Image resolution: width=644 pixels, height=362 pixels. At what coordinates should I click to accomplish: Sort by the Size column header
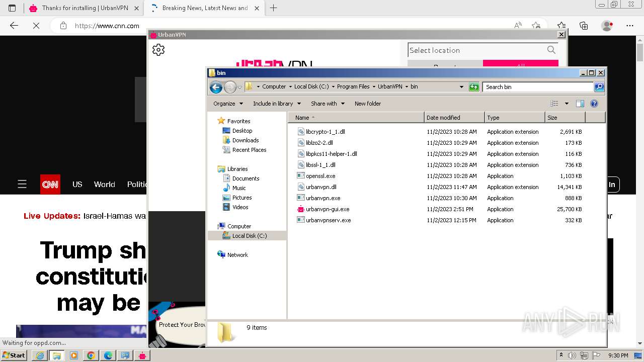pyautogui.click(x=565, y=118)
